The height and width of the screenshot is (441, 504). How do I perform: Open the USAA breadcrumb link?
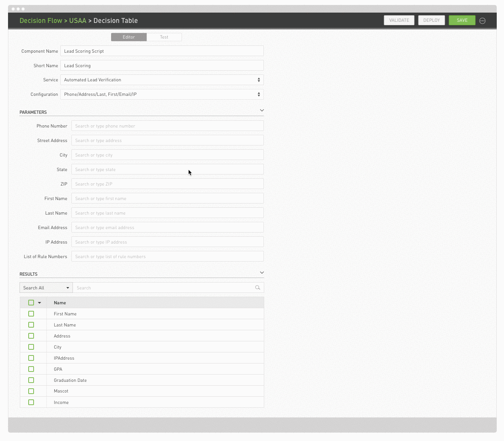click(x=78, y=21)
